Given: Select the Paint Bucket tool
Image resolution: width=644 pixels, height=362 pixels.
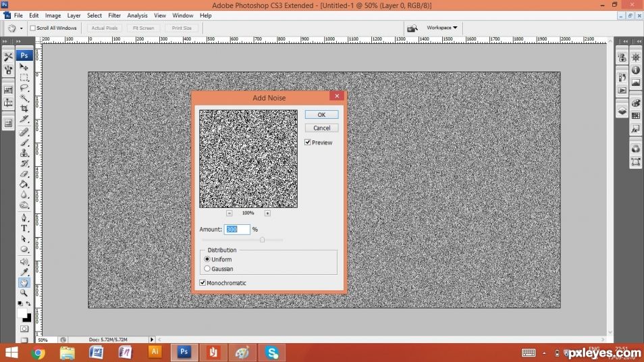Looking at the screenshot, I should (24, 184).
